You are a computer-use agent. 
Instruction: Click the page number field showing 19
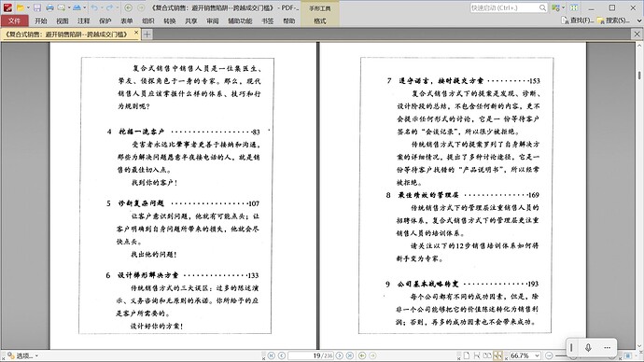[311, 355]
